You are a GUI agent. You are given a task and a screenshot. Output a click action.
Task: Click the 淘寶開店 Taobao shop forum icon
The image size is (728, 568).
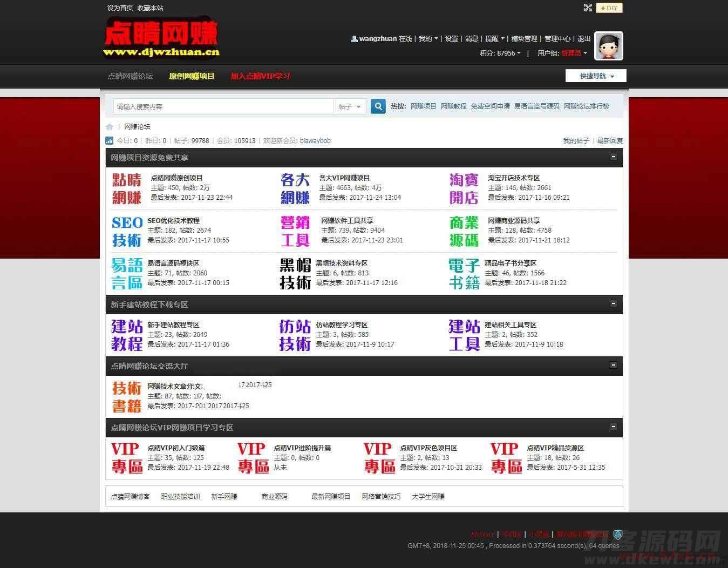click(x=463, y=187)
